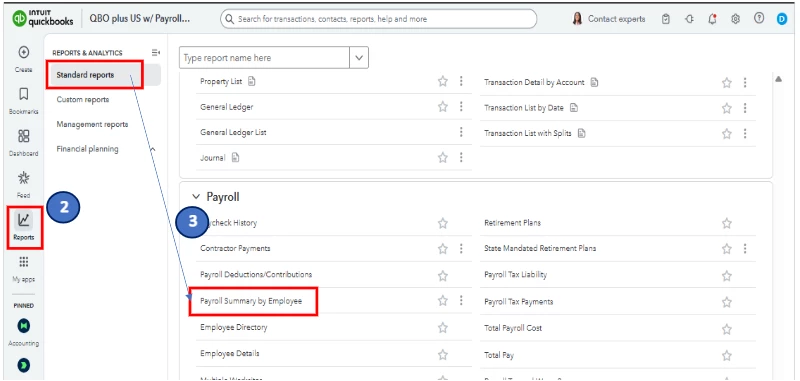Click the header icon left of the bell
Screen dimensions: 800x381
click(x=689, y=19)
